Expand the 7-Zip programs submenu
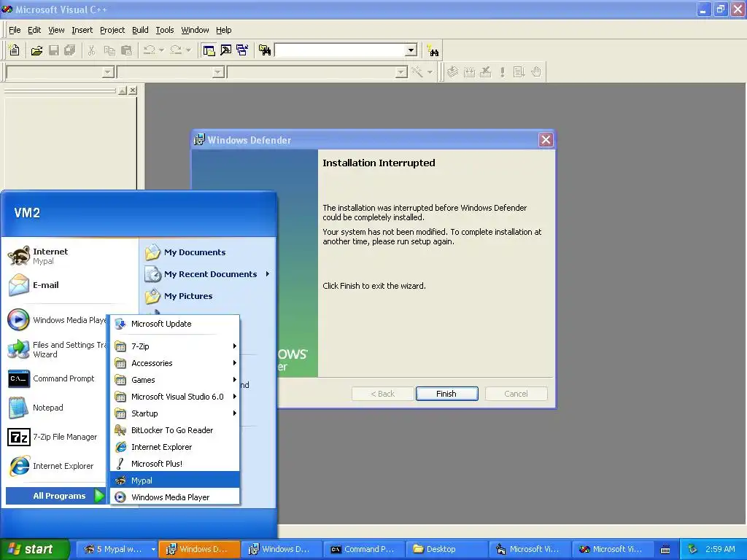The width and height of the screenshot is (747, 560). (x=175, y=346)
